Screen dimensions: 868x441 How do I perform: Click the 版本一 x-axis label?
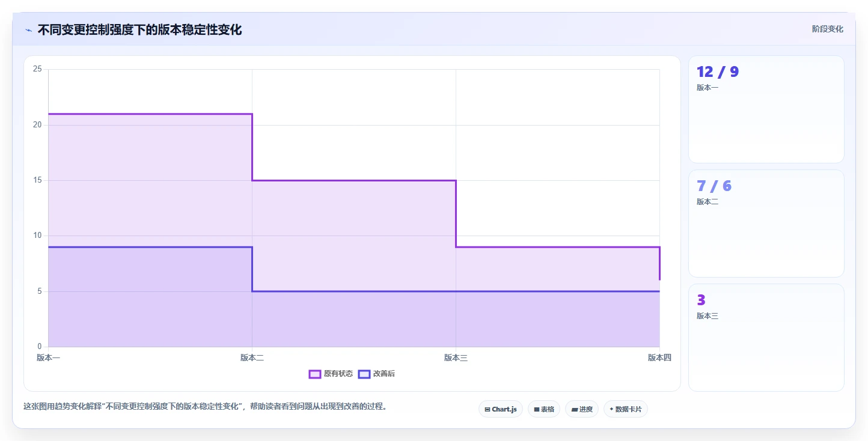click(x=48, y=358)
